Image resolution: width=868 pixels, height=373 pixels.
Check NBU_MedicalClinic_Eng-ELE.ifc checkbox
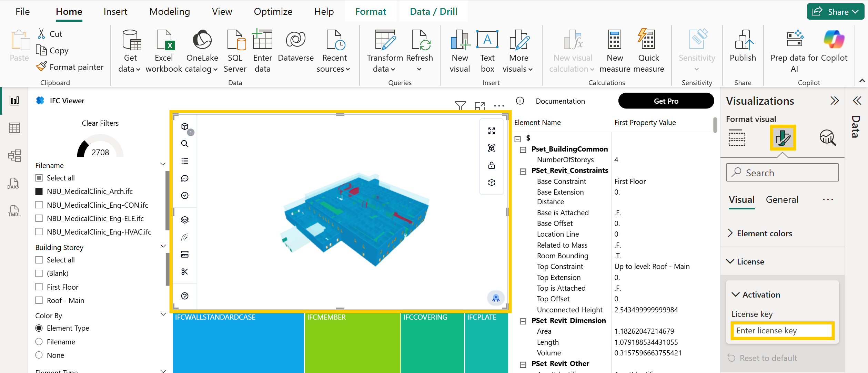point(39,218)
